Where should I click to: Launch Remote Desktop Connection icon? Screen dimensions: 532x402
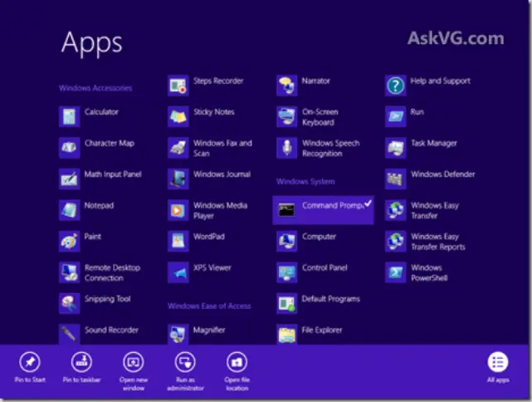pos(69,272)
